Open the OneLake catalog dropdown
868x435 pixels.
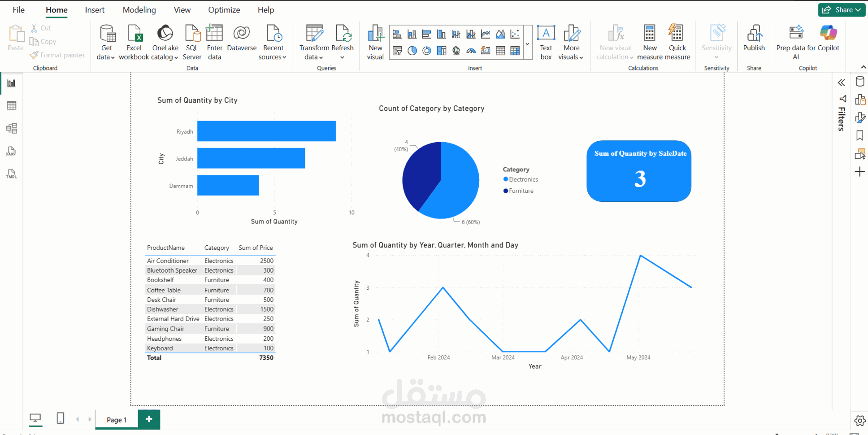coord(165,43)
